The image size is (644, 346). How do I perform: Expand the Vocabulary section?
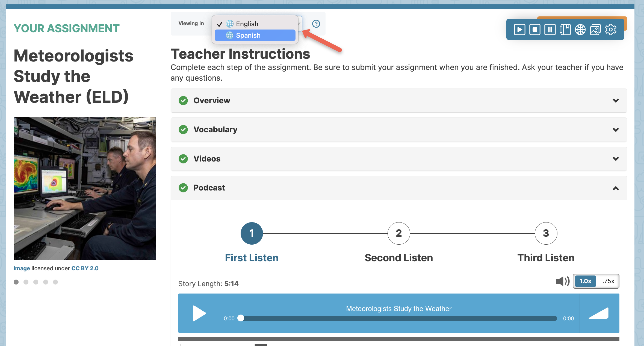[398, 130]
